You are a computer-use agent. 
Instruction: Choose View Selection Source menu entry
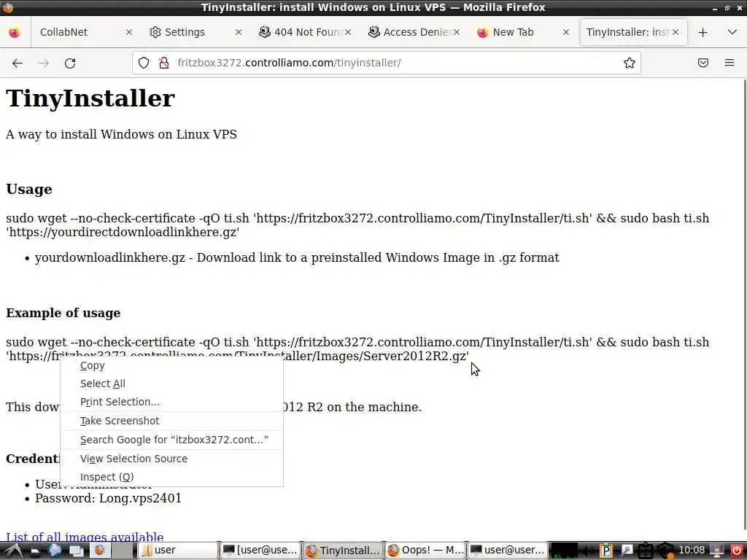point(171,459)
